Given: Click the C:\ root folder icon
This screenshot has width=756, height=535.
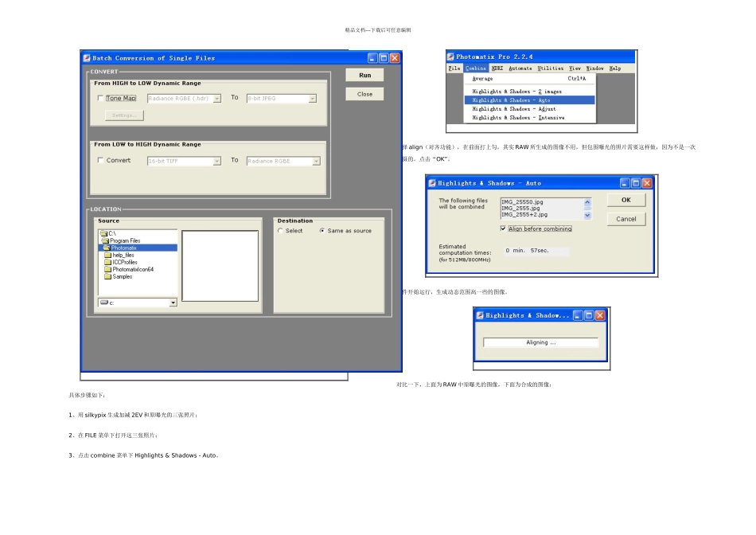Looking at the screenshot, I should coord(103,233).
